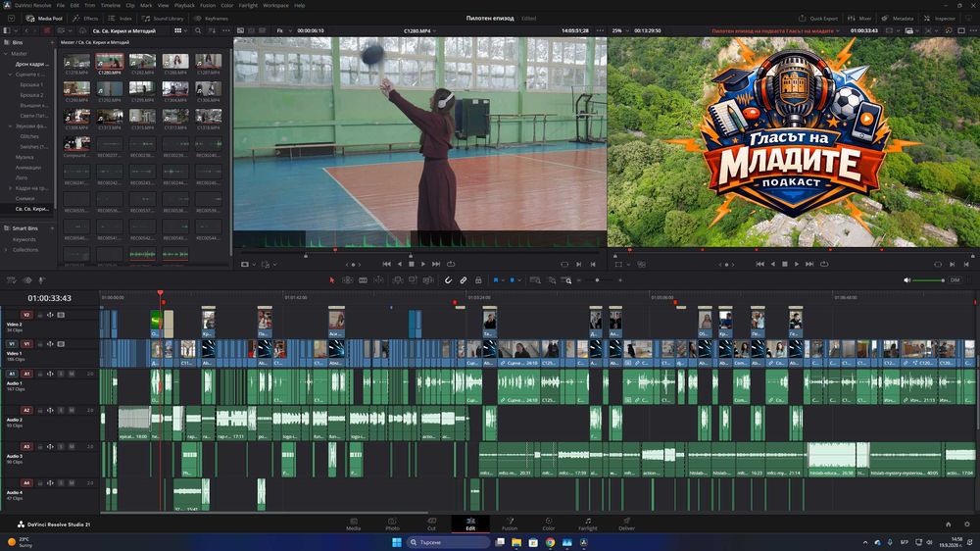Solo the Audio 4 track
Image resolution: width=980 pixels, height=551 pixels.
click(61, 482)
